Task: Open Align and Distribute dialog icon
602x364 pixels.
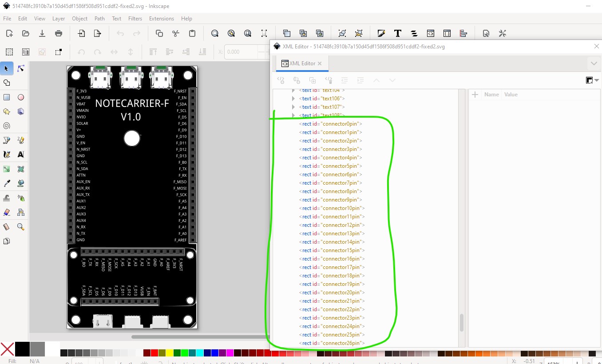Action: click(x=463, y=33)
